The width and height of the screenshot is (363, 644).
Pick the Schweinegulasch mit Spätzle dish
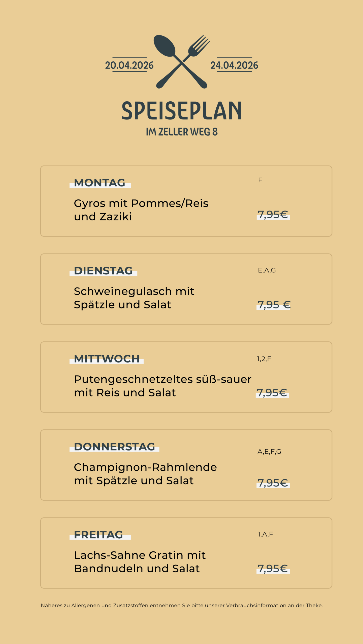pos(134,298)
